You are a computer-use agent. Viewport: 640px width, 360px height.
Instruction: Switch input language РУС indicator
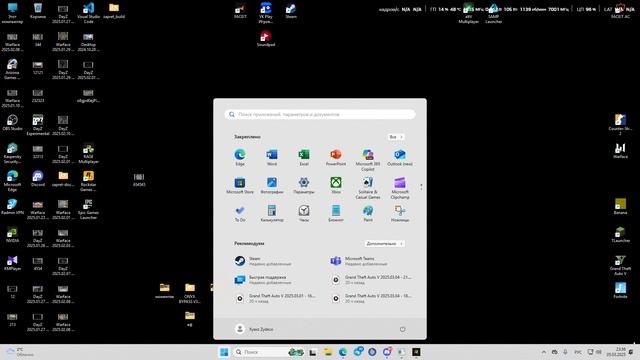578,352
